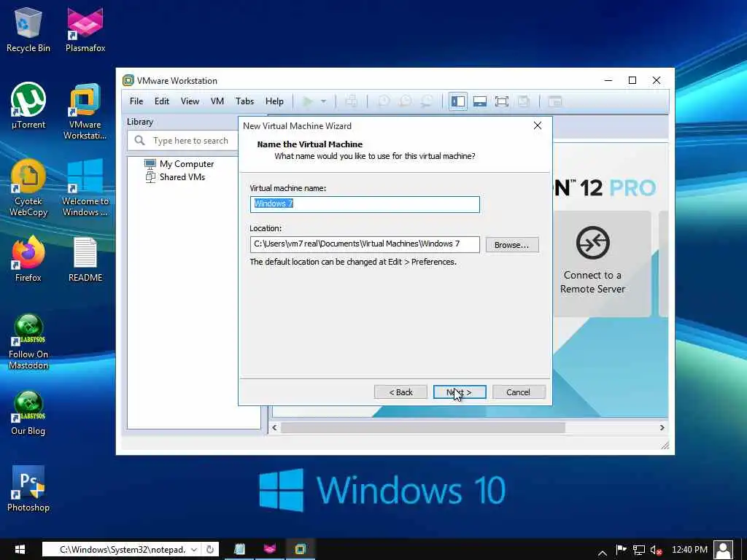Select the Cyotek WebCopy desktop icon
The image size is (747, 560).
[28, 187]
